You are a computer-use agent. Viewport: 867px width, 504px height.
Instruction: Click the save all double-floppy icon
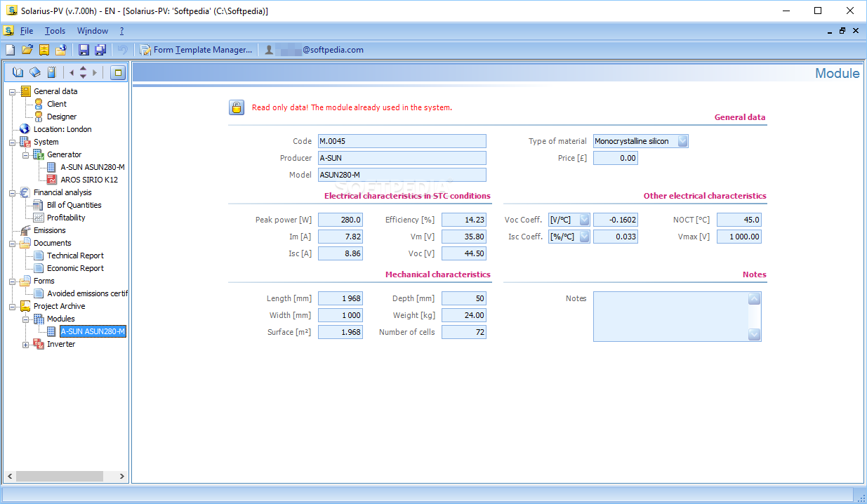click(x=100, y=50)
